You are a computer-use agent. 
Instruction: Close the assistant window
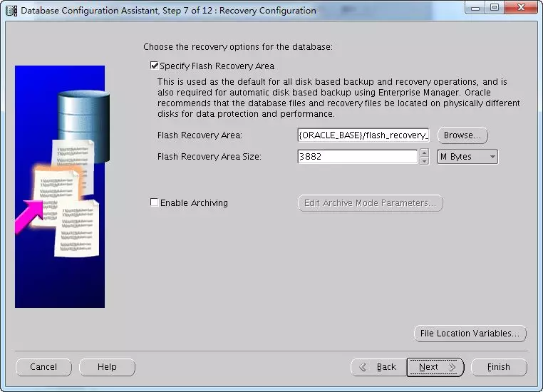pyautogui.click(x=521, y=8)
